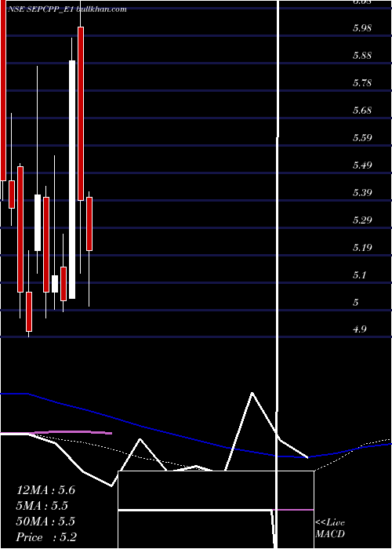Select the 5.88 price axis label
This screenshot has height=549, width=392.
point(362,56)
